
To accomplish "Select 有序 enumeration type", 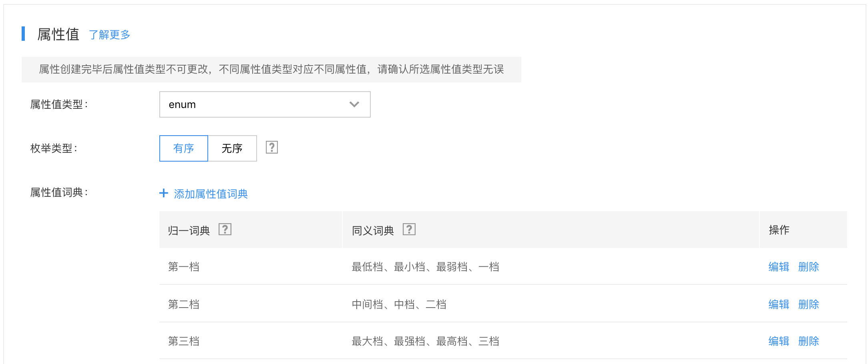I will pos(184,148).
